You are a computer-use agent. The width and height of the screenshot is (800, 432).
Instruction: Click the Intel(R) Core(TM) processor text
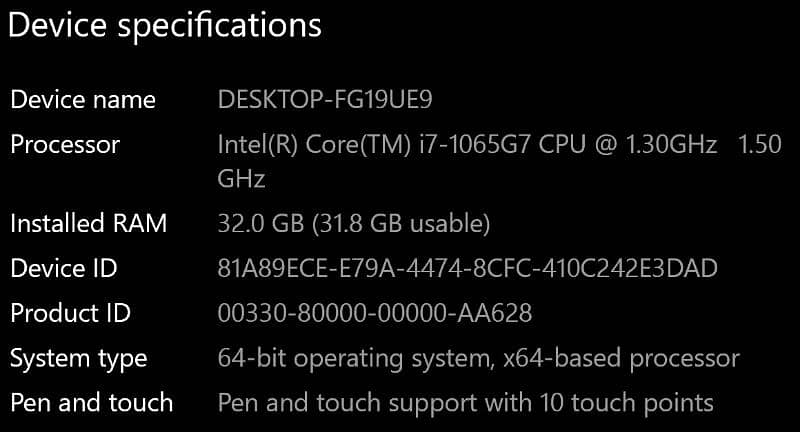(x=309, y=145)
